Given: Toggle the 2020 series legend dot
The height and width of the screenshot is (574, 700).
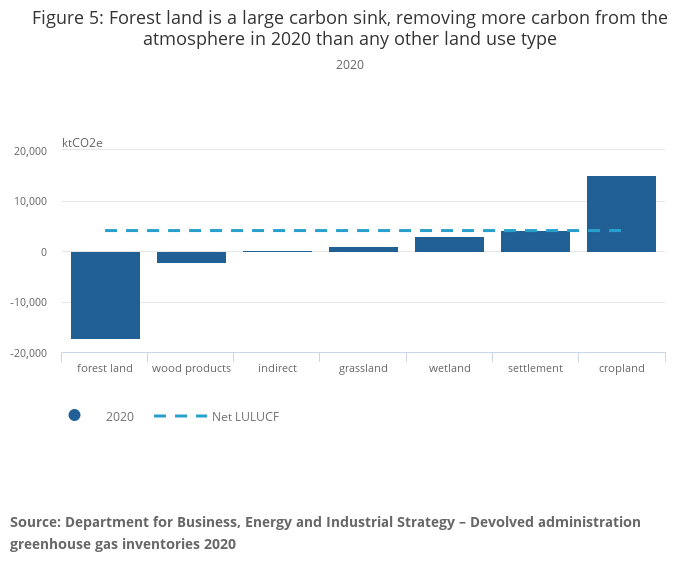Looking at the screenshot, I should click(74, 416).
